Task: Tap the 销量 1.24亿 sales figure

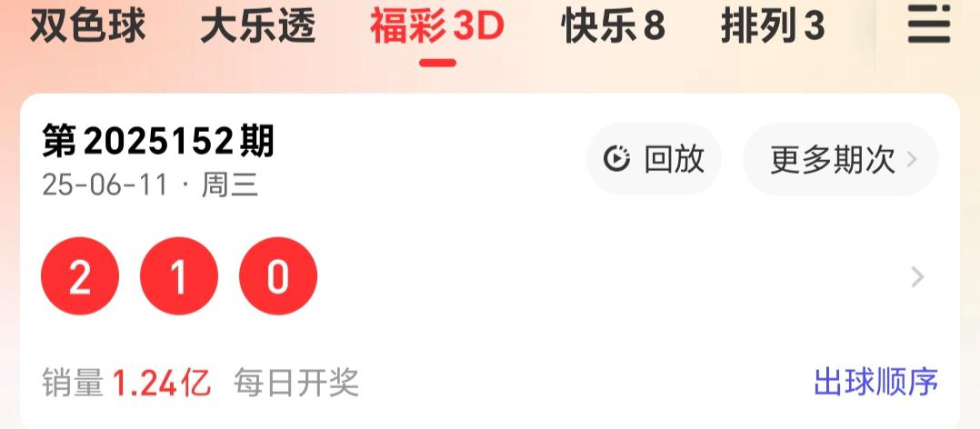Action: [126, 382]
